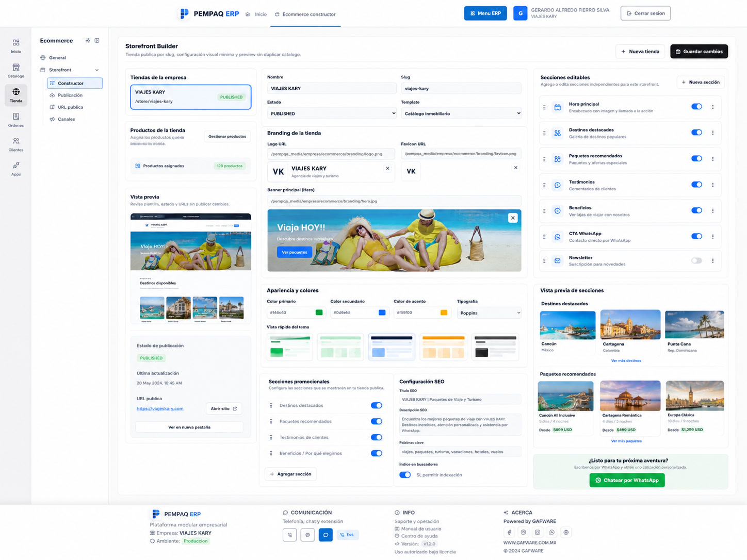Click Chatear por WhatsApp button
The width and height of the screenshot is (747, 560).
(x=627, y=480)
